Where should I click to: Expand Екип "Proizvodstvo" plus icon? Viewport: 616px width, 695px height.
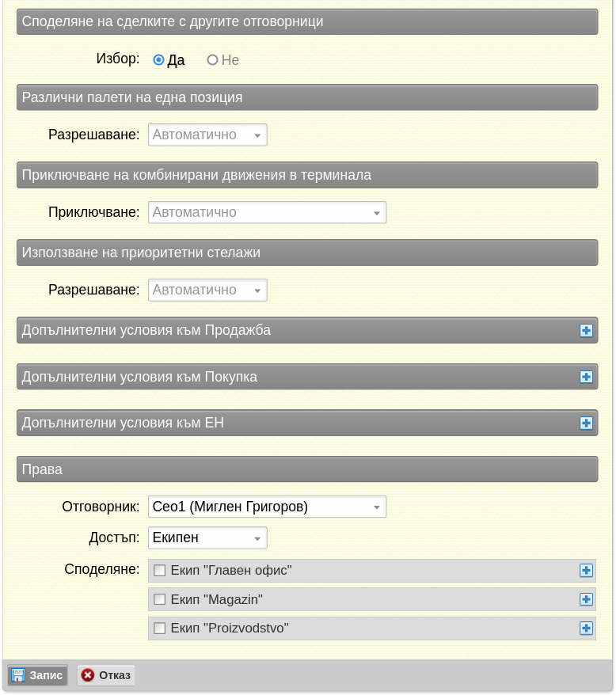click(x=586, y=628)
